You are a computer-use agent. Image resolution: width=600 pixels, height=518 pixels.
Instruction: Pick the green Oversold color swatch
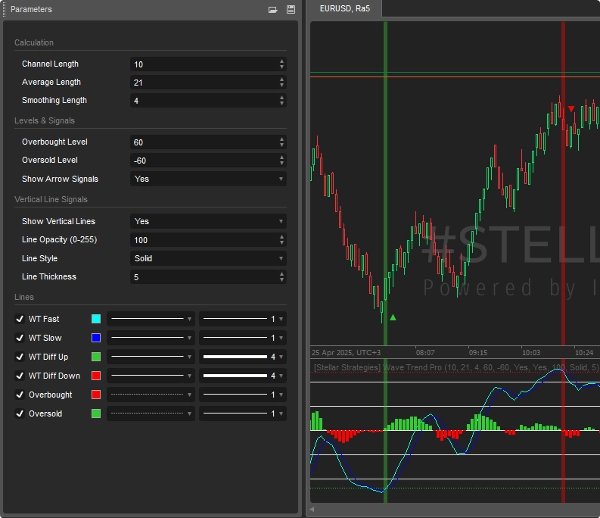point(96,414)
